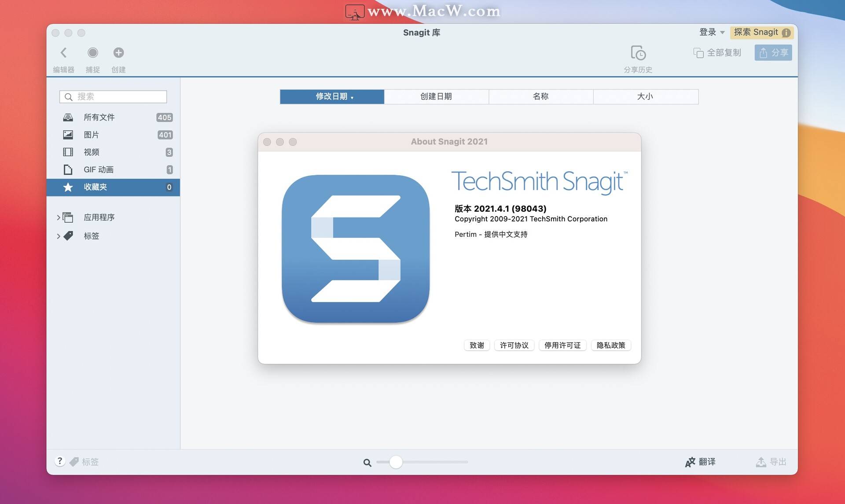Click the large Snagit logo image
This screenshot has width=845, height=504.
click(x=356, y=249)
